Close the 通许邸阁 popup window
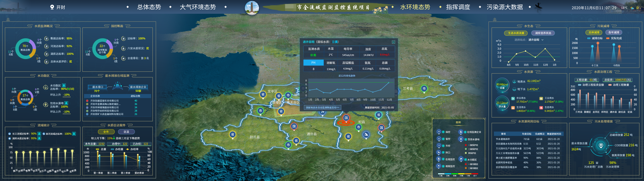Screen dimensions: 644x181 [x=393, y=42]
